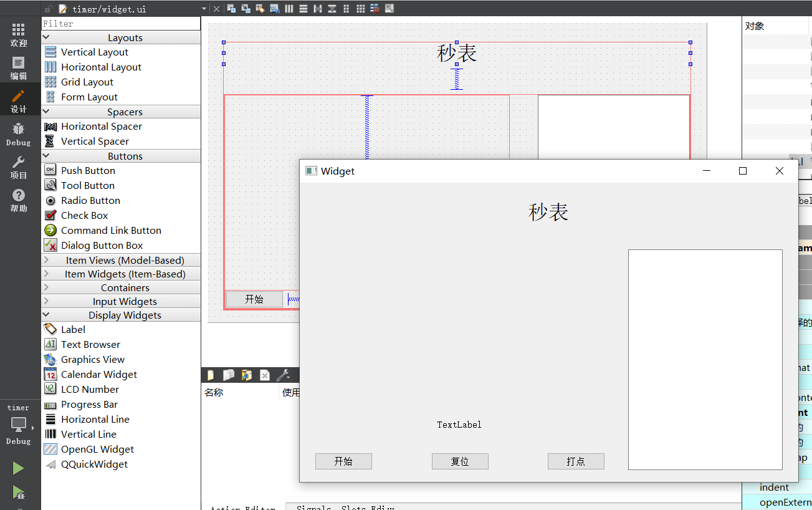Switch to Edit Signals/Slots mode
The image size is (812, 510).
pyautogui.click(x=246, y=9)
